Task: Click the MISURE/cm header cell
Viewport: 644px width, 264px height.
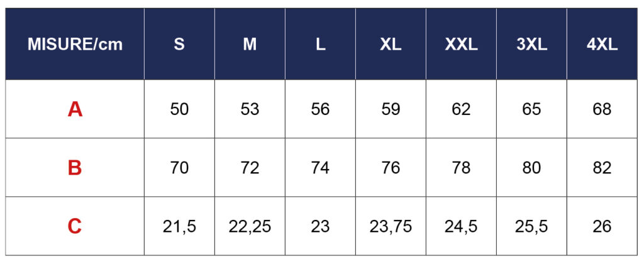Action: click(x=75, y=45)
